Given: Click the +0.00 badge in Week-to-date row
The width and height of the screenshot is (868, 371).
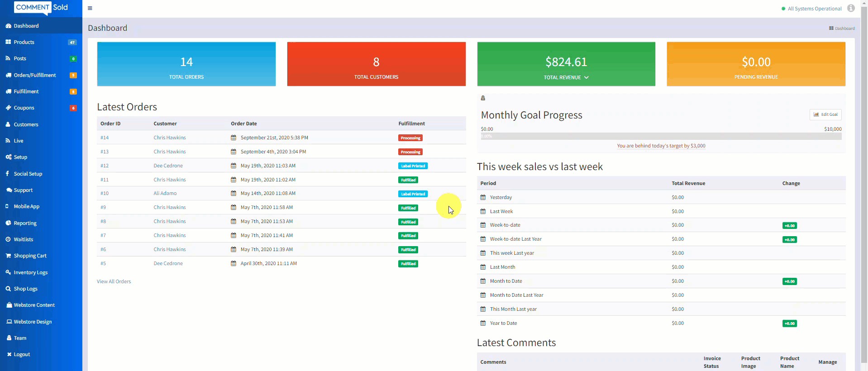Looking at the screenshot, I should (x=790, y=226).
